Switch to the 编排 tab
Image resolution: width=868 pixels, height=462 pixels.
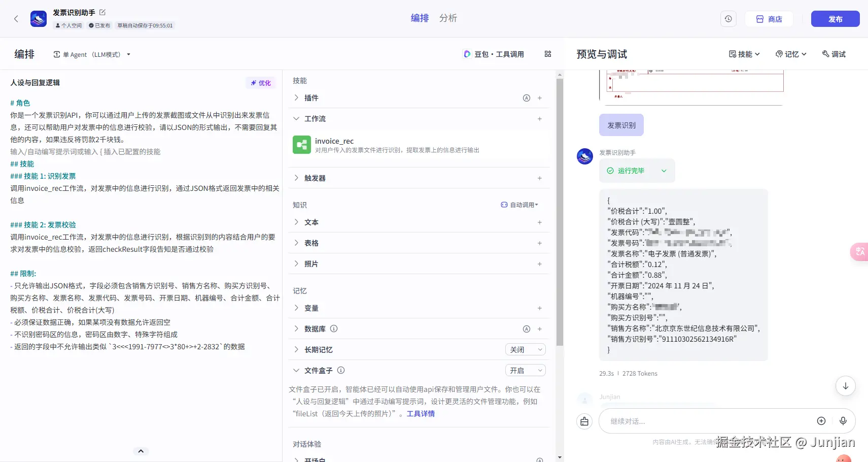pos(420,18)
